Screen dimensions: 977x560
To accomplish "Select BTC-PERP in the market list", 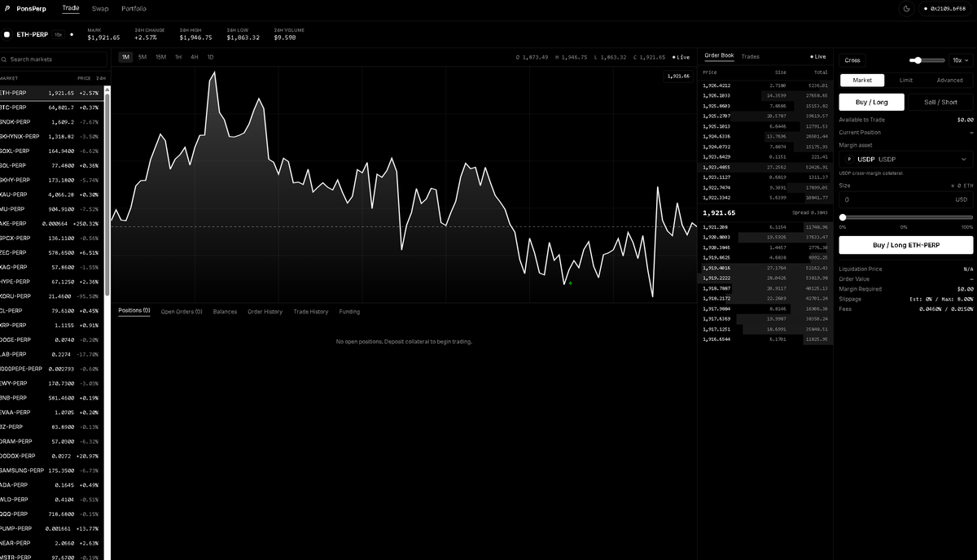I will (x=52, y=107).
